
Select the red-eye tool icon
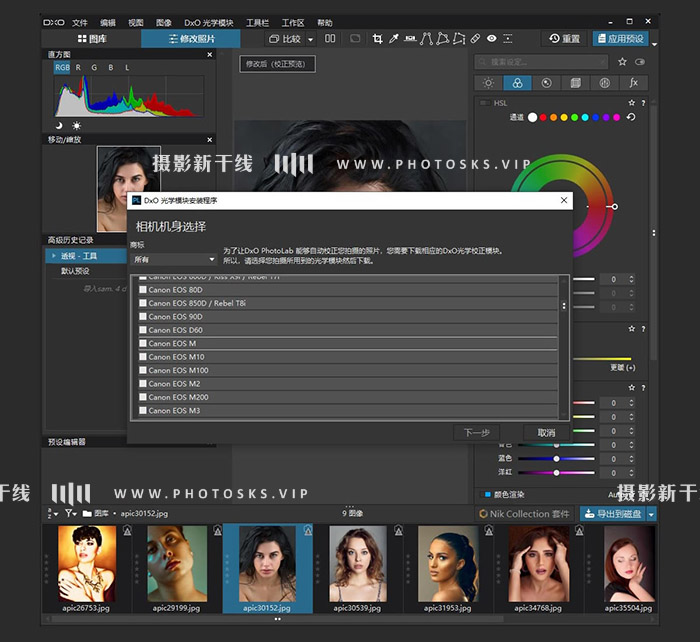492,39
